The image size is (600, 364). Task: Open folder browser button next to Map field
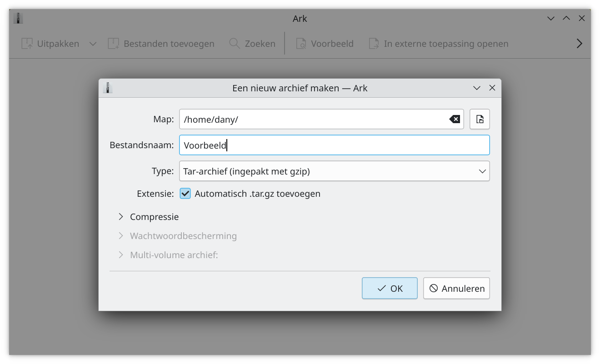coord(480,119)
